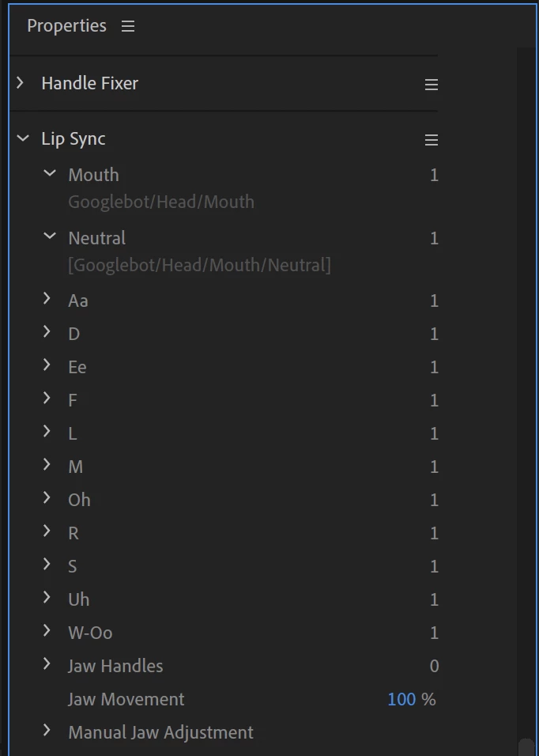Click the Jaw Movement 100 value

tap(401, 699)
